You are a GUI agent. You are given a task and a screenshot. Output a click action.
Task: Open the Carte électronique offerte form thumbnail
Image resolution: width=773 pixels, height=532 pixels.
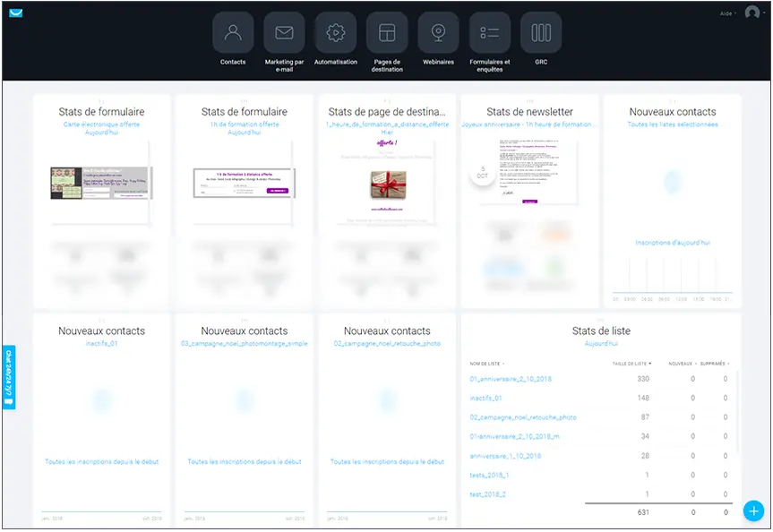[x=101, y=183]
